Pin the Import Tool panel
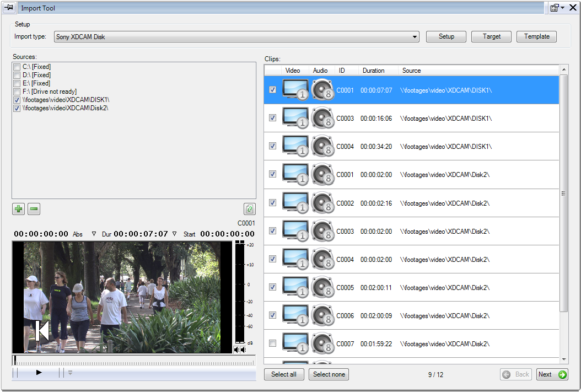This screenshot has width=581, height=392. (x=8, y=7)
